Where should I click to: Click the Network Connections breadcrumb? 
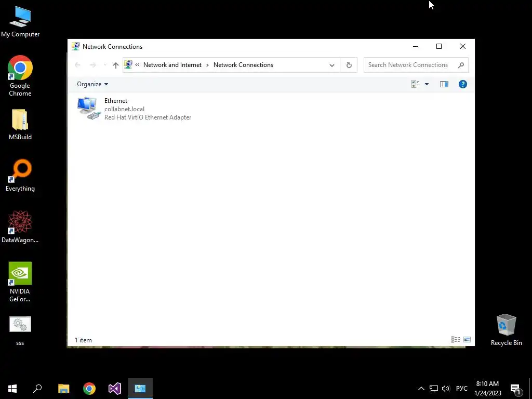tap(243, 65)
